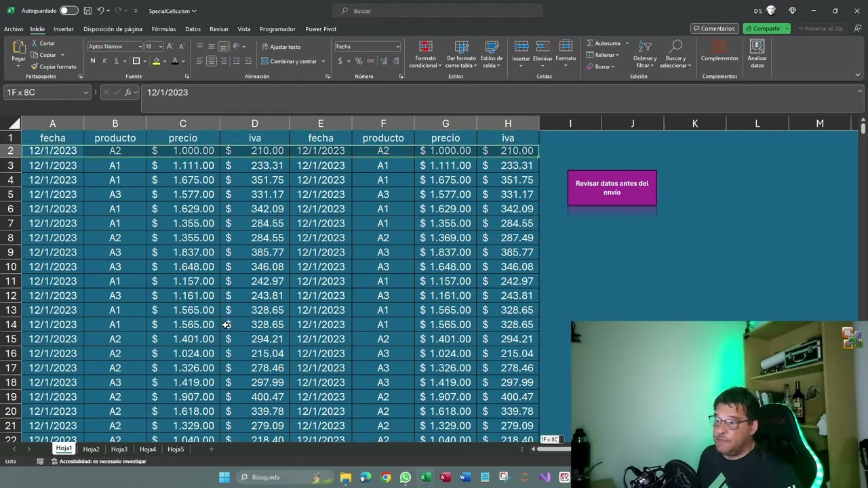Click the cell borders icon

click(136, 61)
